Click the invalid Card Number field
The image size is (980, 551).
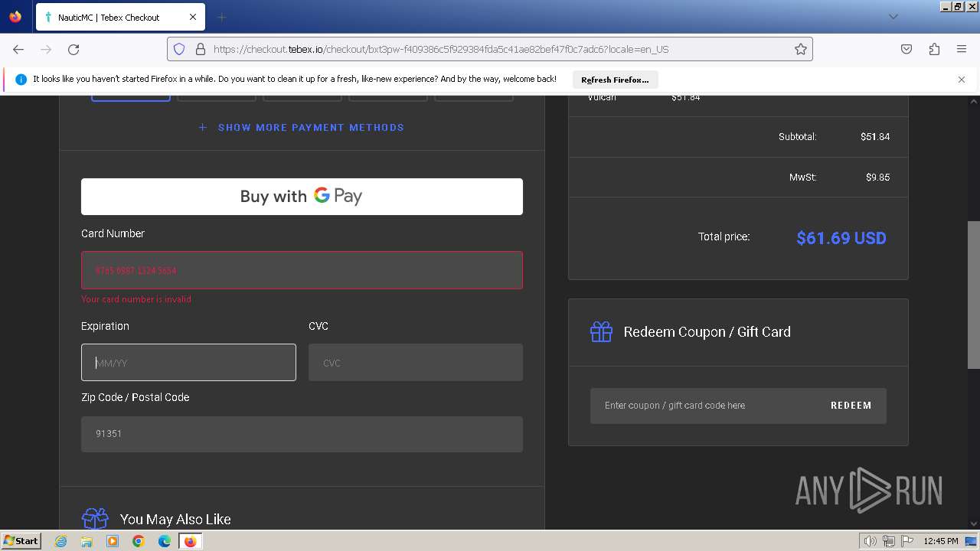pyautogui.click(x=302, y=270)
